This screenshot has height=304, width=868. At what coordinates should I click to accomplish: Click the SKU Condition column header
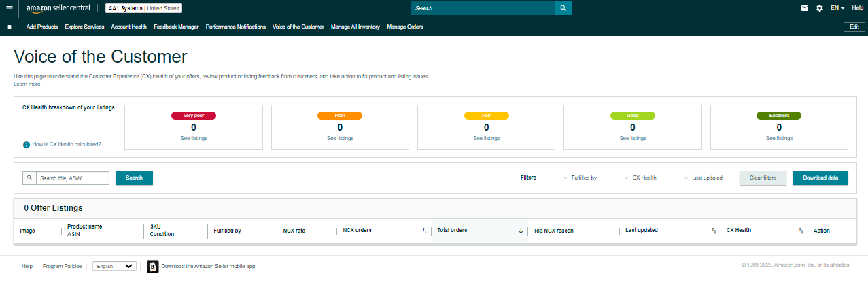(x=162, y=231)
